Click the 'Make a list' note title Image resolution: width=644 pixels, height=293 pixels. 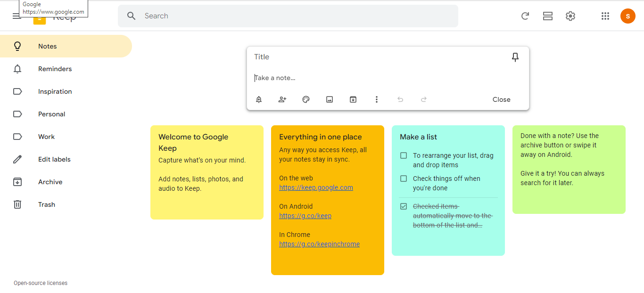418,137
